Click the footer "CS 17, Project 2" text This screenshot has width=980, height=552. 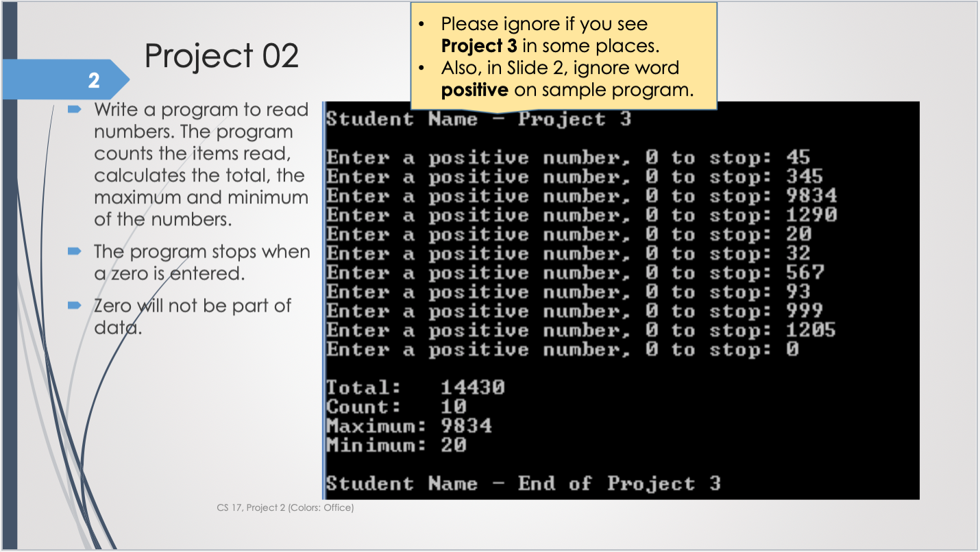click(x=285, y=507)
